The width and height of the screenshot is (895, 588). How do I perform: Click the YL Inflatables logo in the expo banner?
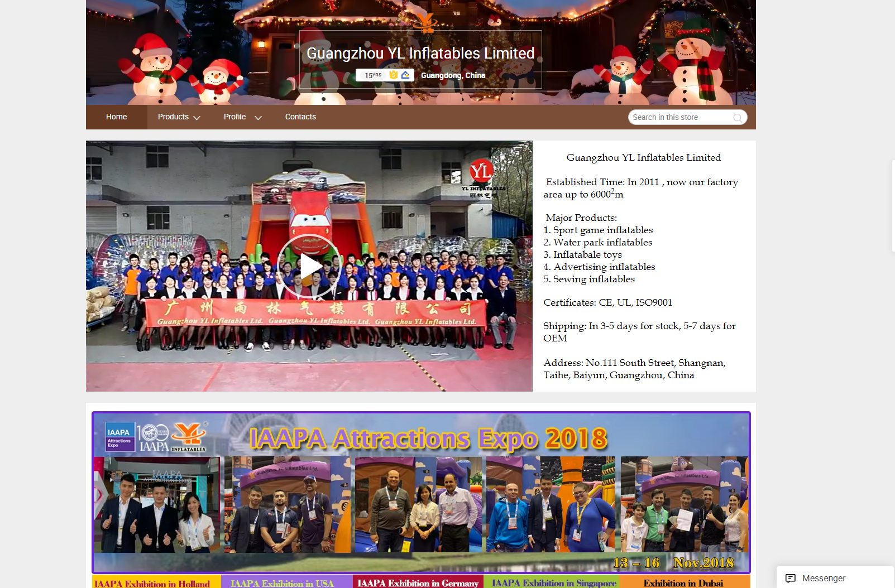(x=189, y=437)
